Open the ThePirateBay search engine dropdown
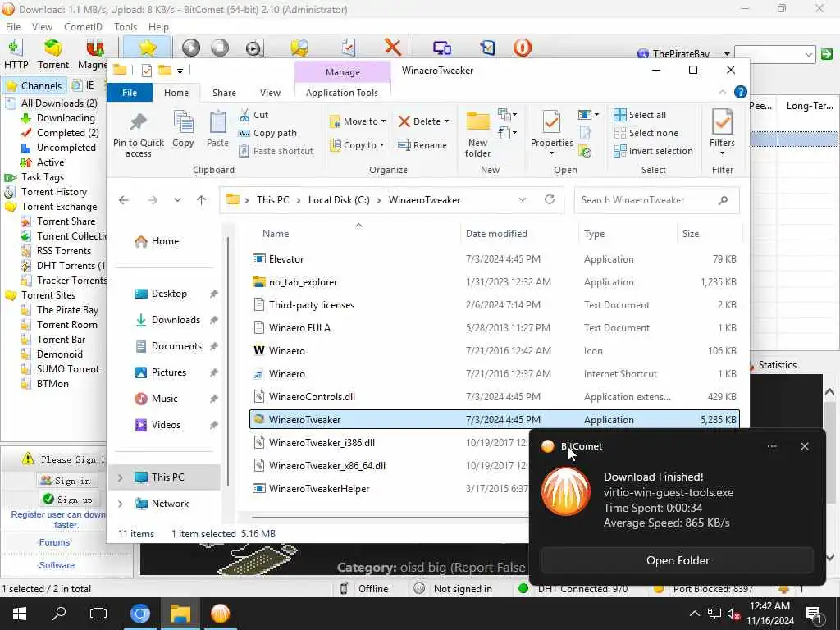840x630 pixels. pyautogui.click(x=727, y=54)
